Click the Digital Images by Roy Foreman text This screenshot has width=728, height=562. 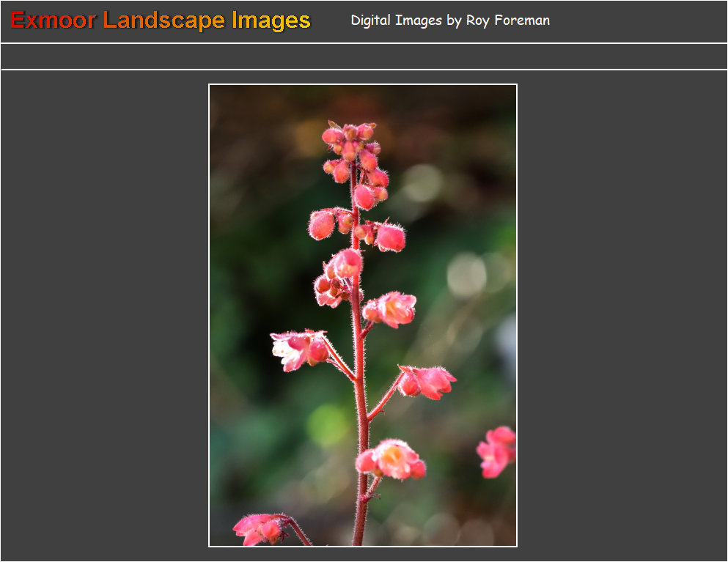[x=450, y=20]
